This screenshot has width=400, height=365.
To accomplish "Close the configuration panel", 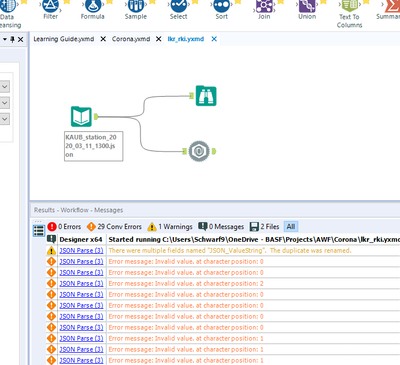I will (x=21, y=39).
